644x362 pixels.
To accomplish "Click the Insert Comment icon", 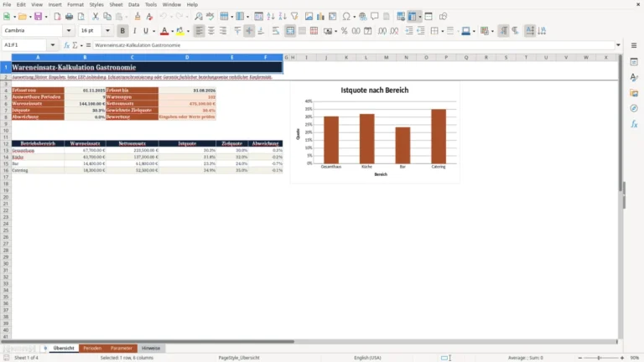I will [x=375, y=17].
